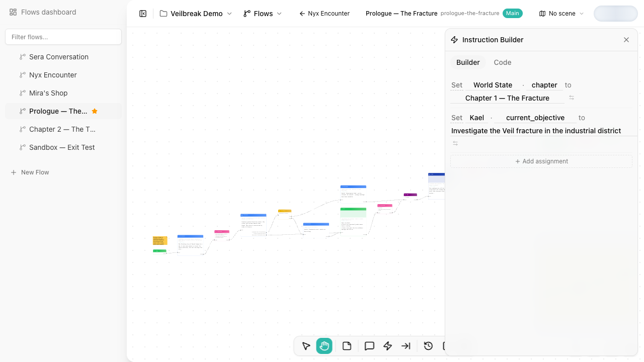Switch to the Code tab
This screenshot has width=644, height=362.
503,62
